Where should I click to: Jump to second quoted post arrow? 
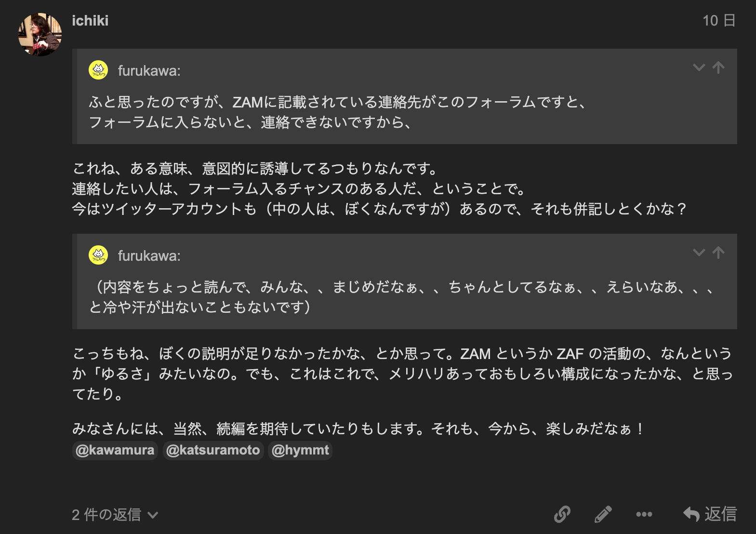click(718, 253)
